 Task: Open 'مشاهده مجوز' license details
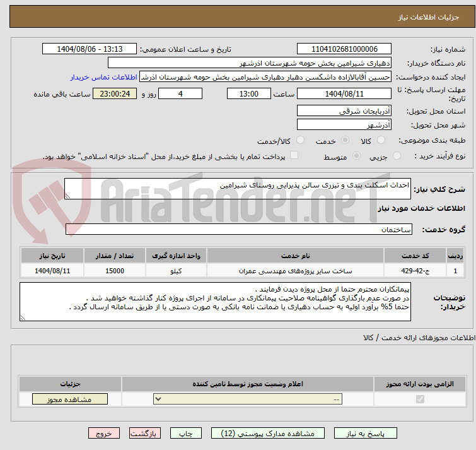click(69, 400)
